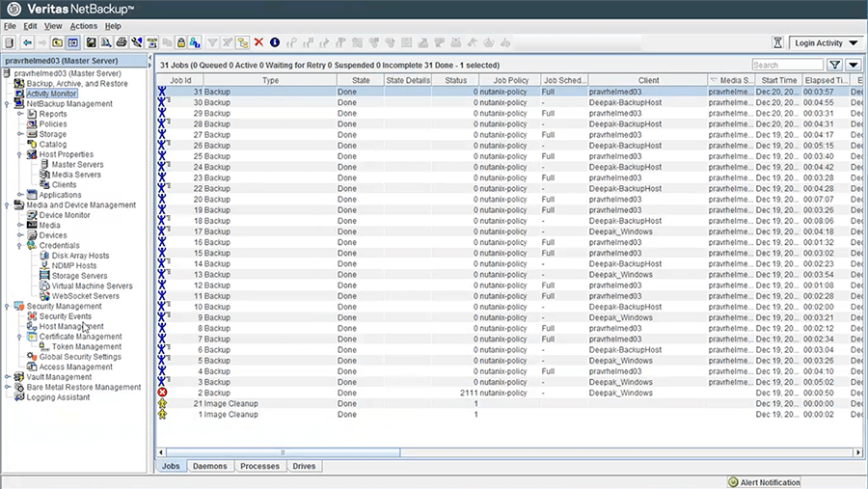Click the filter funnel beside Search

coord(835,65)
